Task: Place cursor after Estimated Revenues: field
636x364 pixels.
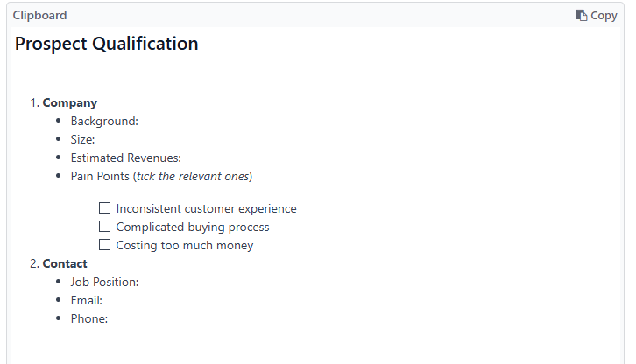Action: click(183, 157)
